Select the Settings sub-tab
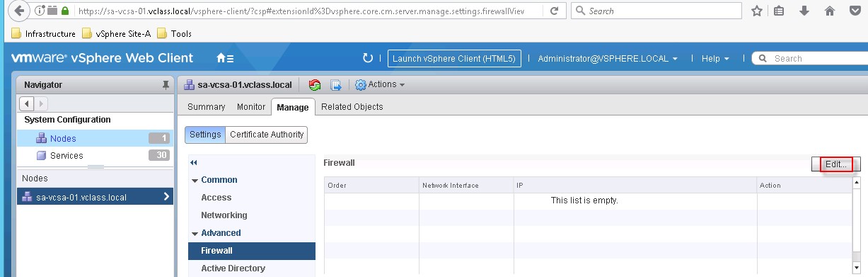The height and width of the screenshot is (277, 868). pyautogui.click(x=205, y=134)
